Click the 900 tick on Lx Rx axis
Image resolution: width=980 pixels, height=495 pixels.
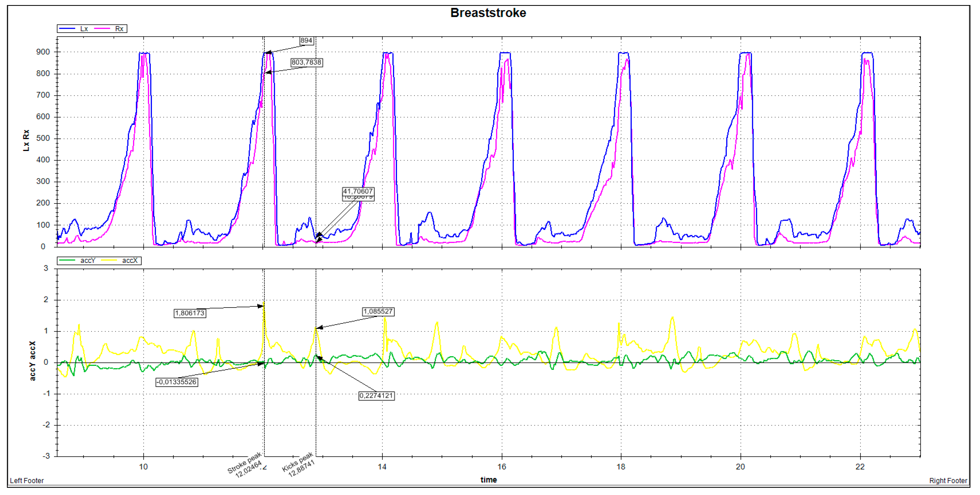click(43, 52)
